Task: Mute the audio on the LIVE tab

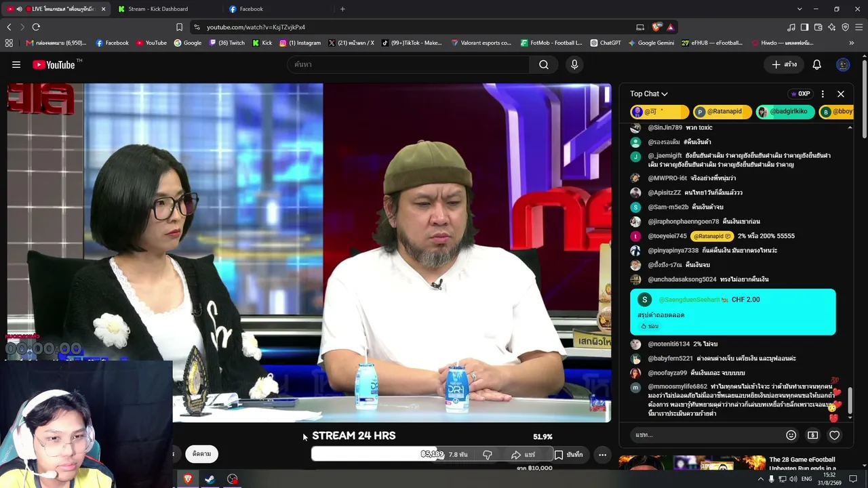Action: pyautogui.click(x=19, y=9)
